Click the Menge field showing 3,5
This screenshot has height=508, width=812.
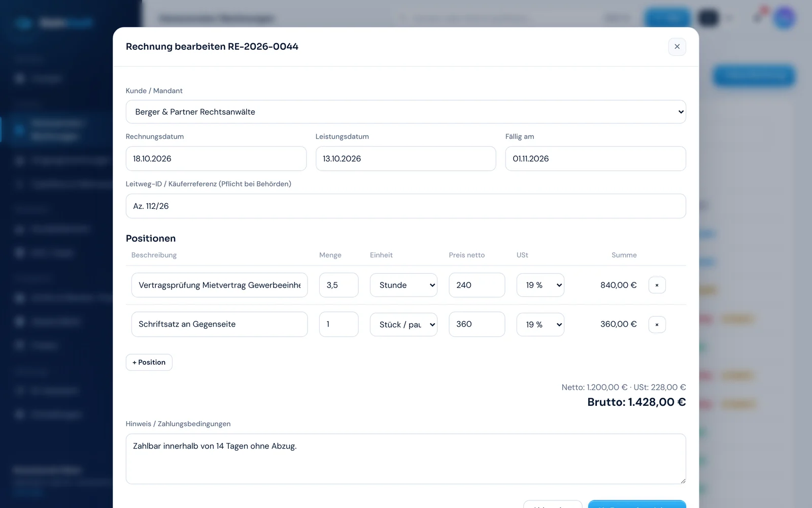tap(339, 285)
